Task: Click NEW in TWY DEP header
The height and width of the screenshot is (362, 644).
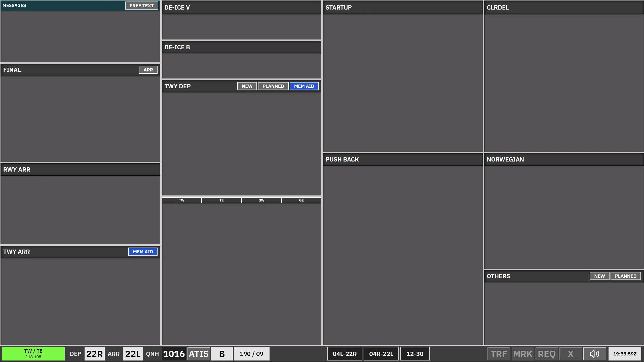Action: 247,86
